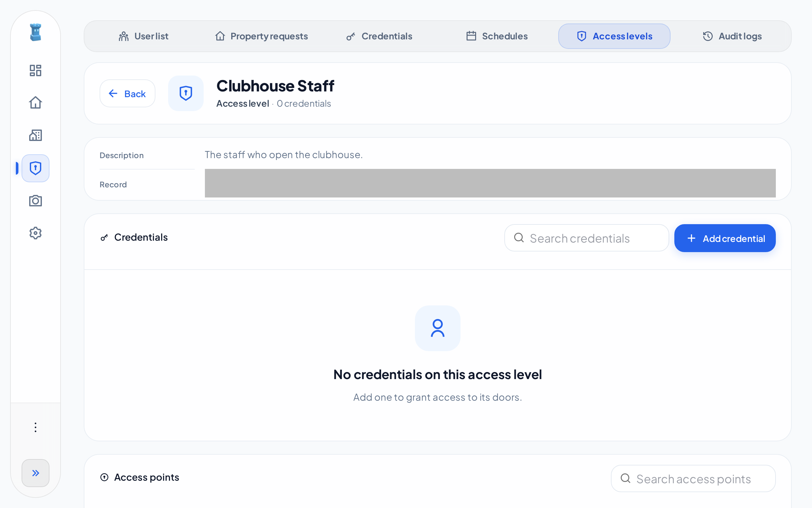Select the Access levels tab
Screen dimensions: 812x508
[614, 36]
